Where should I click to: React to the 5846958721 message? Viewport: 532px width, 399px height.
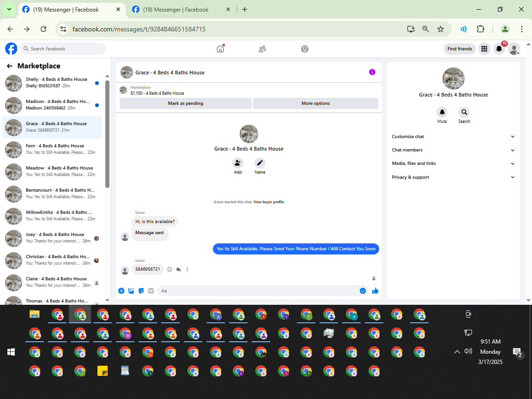169,269
